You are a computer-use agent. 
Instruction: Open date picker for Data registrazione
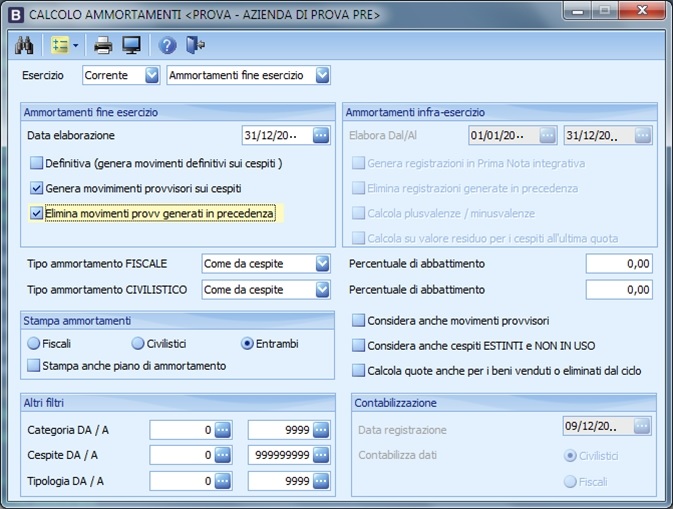(x=642, y=426)
